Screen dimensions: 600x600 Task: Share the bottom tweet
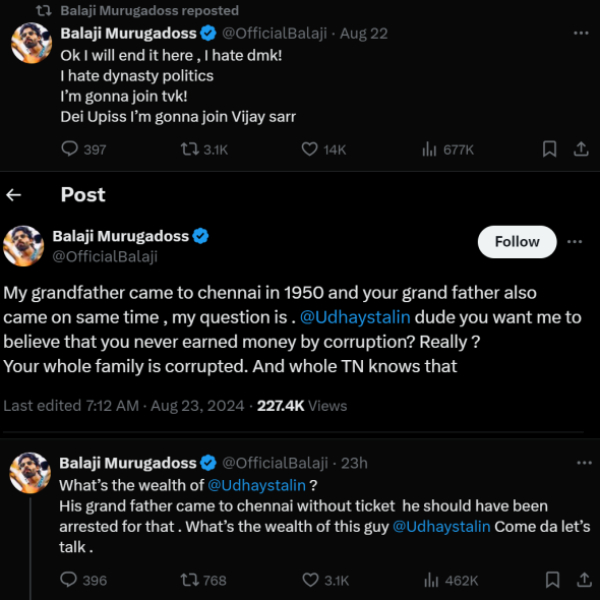pos(580,579)
